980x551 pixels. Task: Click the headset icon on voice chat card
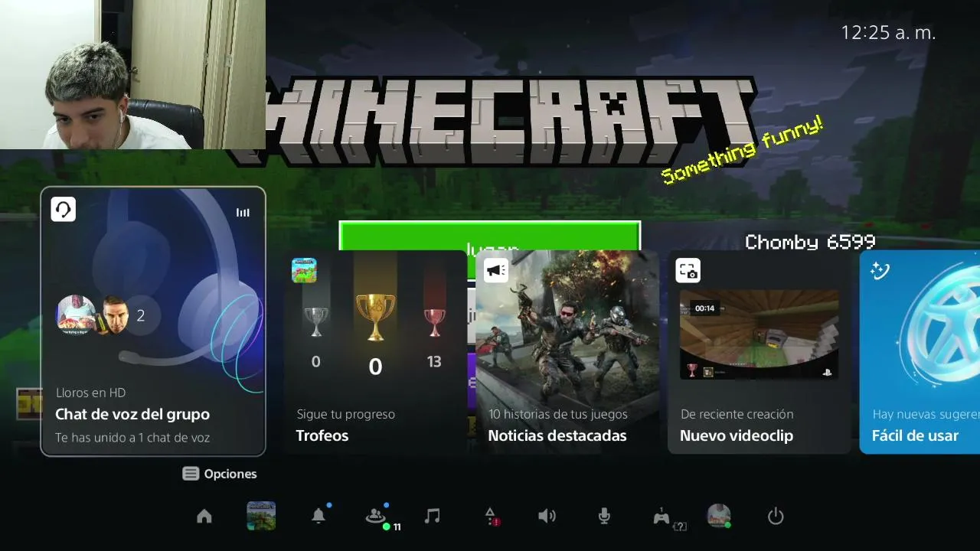64,209
